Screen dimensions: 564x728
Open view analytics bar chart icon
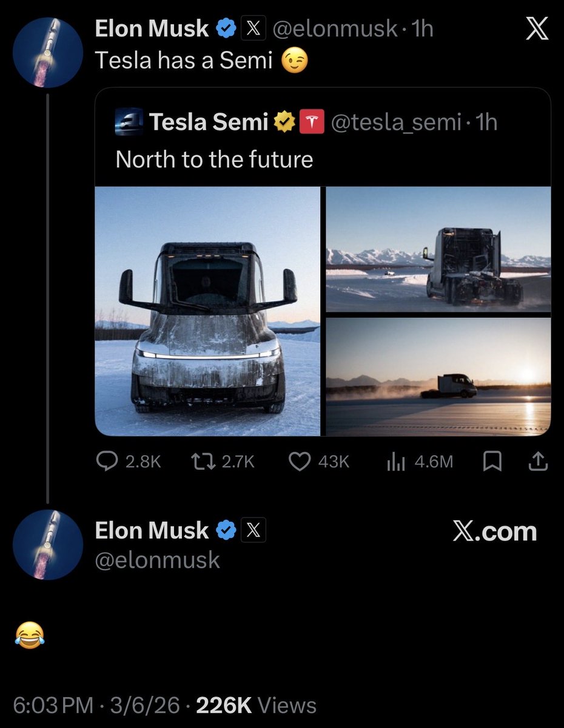395,462
